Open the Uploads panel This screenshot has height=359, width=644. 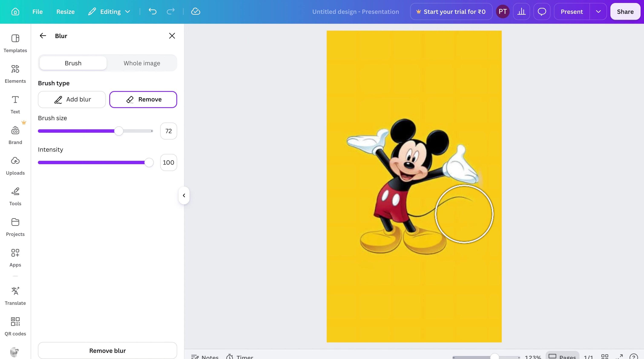15,166
